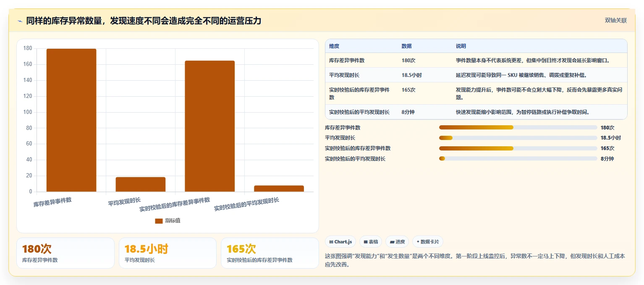This screenshot has height=285, width=644.
Task: Toggle the 指标值 legend swatch
Action: (x=159, y=221)
